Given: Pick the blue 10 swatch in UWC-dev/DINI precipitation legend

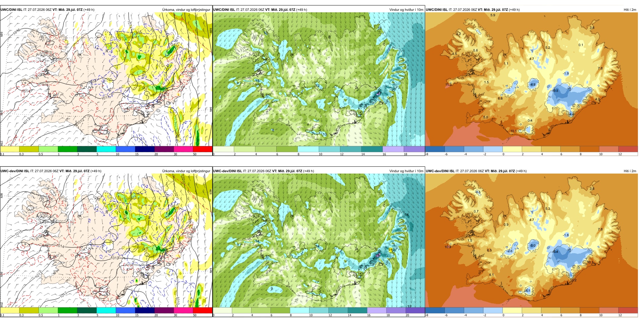Looking at the screenshot, I should tap(125, 310).
